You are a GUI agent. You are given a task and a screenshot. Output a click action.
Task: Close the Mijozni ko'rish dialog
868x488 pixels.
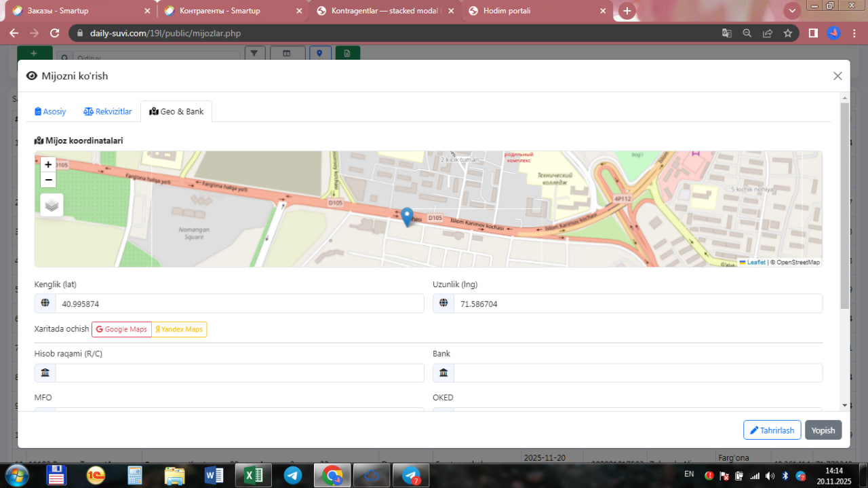(837, 76)
